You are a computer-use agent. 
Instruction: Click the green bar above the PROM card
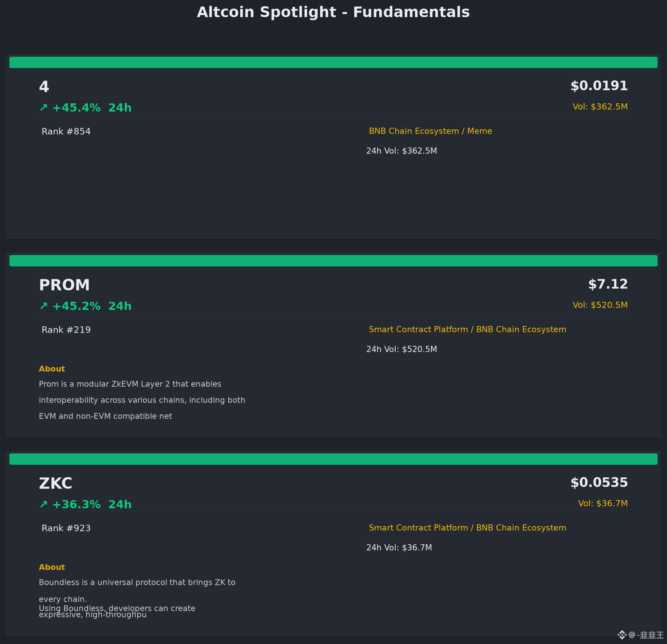click(x=333, y=261)
